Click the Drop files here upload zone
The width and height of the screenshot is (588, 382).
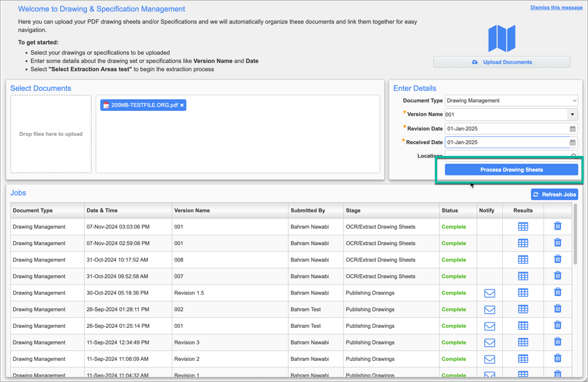click(51, 134)
